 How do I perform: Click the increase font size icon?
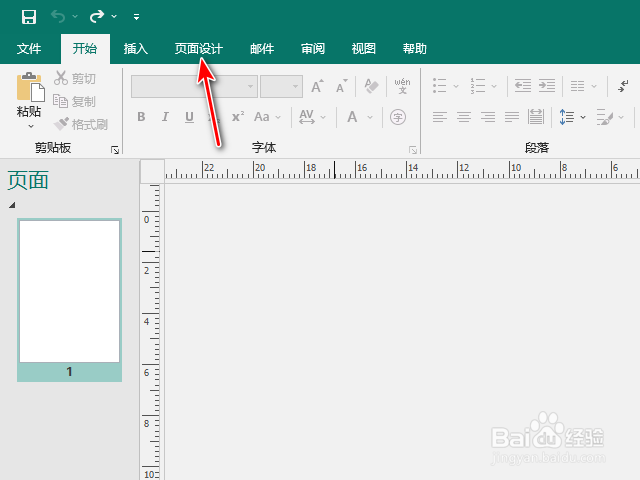[317, 86]
